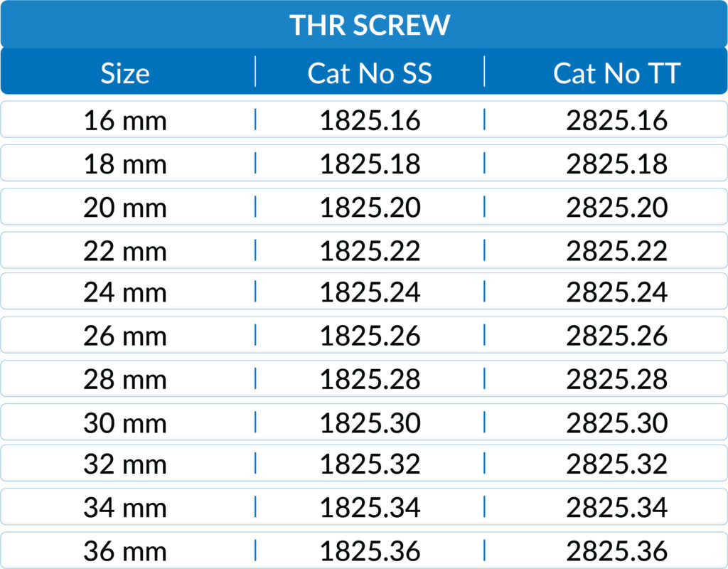Select the 36 mm size cell
Image resolution: width=728 pixels, height=569 pixels.
pos(125,551)
